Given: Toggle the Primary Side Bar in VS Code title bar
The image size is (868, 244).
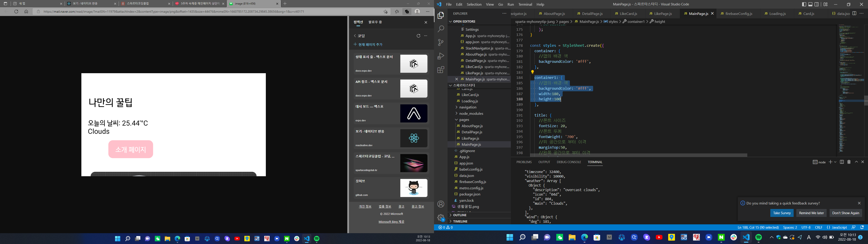Looking at the screenshot, I should tap(804, 4).
